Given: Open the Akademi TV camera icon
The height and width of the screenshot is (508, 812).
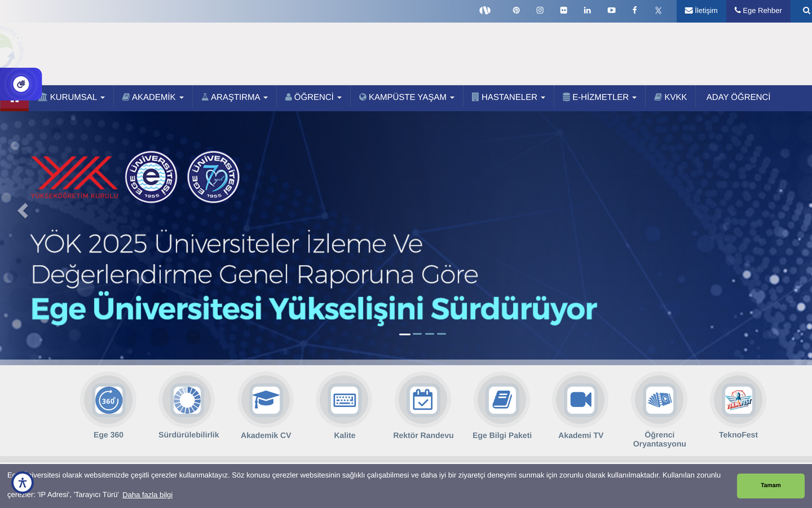Looking at the screenshot, I should coord(581,400).
